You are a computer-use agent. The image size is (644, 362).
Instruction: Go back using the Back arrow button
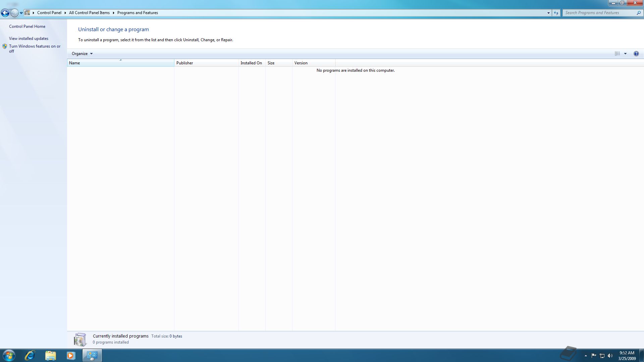(x=5, y=13)
